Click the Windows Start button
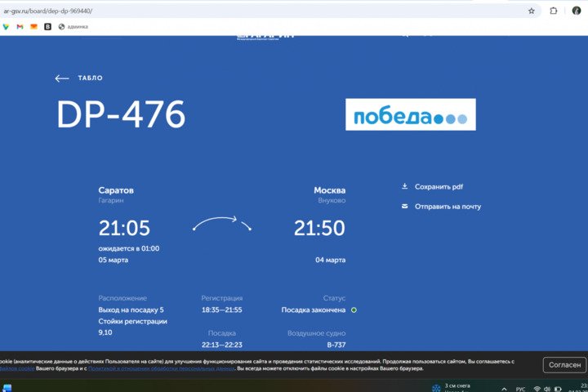Screen dimensions: 588x392 [7, 388]
